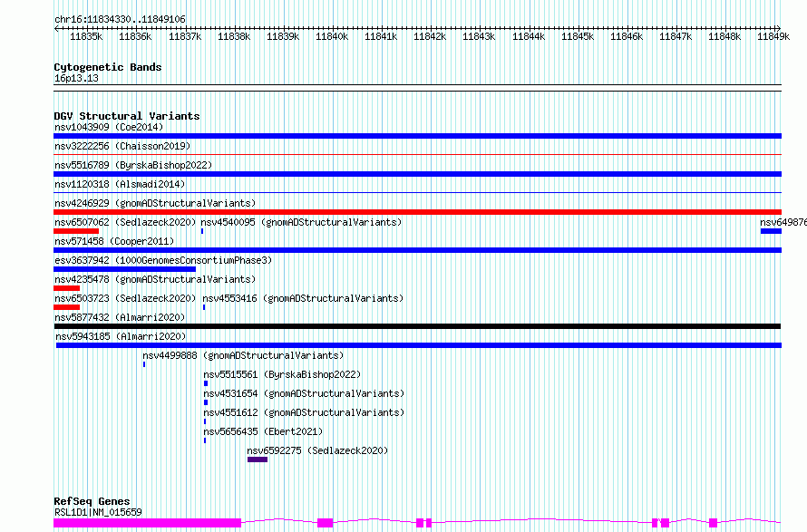The image size is (807, 532).
Task: Click the thin red line under nsv3222256
Action: [x=417, y=154]
